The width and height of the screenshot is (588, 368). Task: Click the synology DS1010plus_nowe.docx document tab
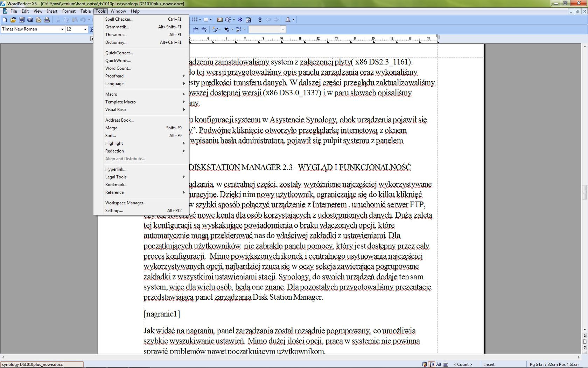pos(42,364)
